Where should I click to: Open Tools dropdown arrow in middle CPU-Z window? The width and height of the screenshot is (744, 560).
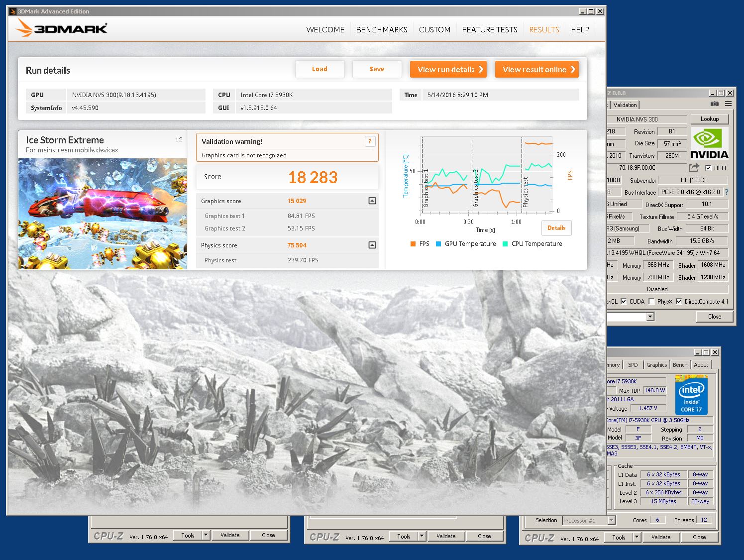(422, 536)
